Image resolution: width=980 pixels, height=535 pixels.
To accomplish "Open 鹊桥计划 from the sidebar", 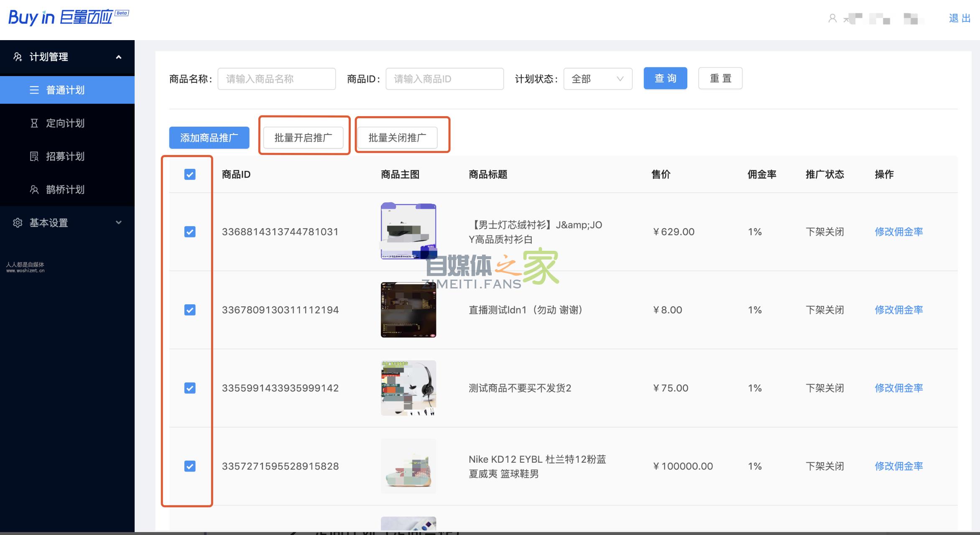I will click(65, 190).
